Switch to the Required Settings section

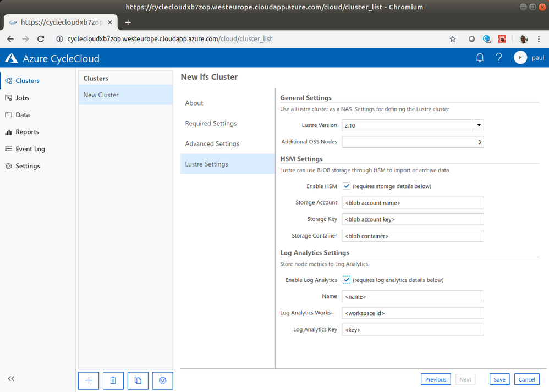coord(228,123)
